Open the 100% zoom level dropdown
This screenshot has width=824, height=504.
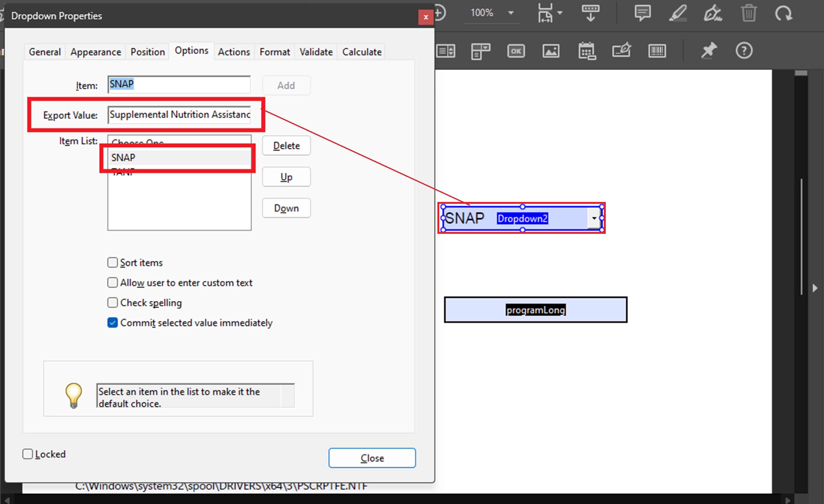coord(511,13)
